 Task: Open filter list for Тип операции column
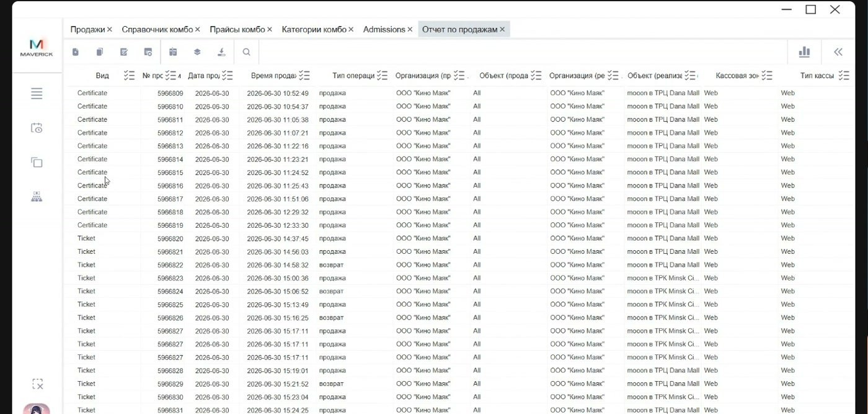(x=382, y=76)
